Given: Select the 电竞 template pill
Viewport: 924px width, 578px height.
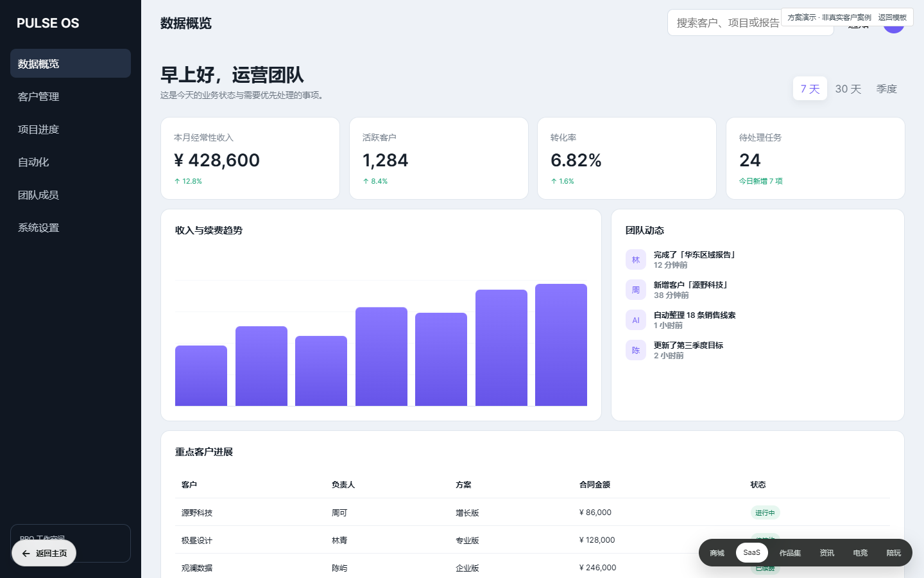Looking at the screenshot, I should tap(860, 553).
